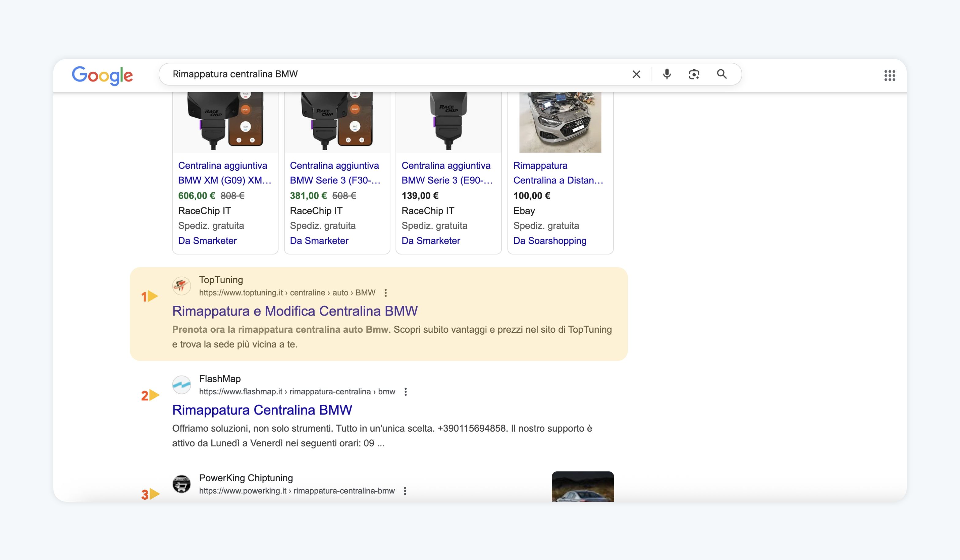The width and height of the screenshot is (960, 560).
Task: Click the TopTuning site favicon
Action: point(182,286)
